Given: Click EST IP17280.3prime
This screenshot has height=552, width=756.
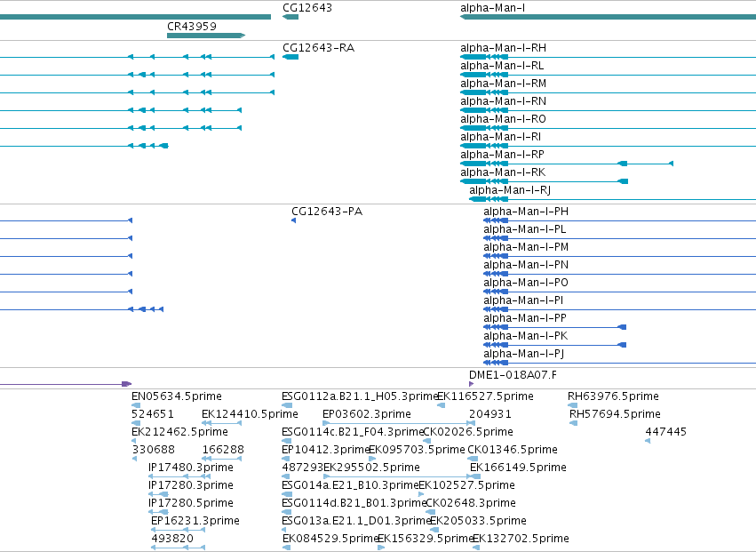Looking at the screenshot, I should [191, 485].
